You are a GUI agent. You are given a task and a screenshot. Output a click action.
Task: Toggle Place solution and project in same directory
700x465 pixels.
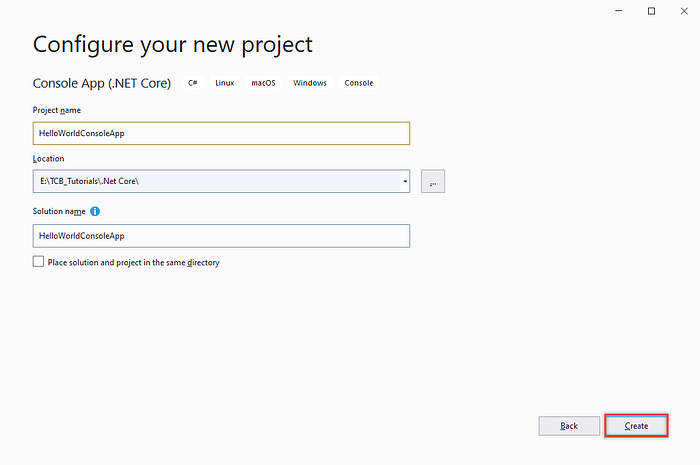click(x=38, y=262)
